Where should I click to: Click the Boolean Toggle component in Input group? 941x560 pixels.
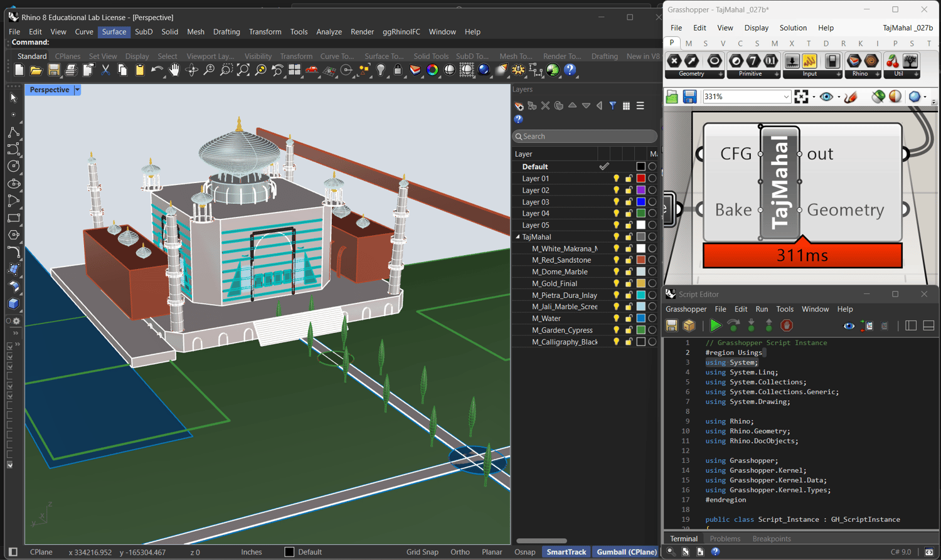point(832,61)
